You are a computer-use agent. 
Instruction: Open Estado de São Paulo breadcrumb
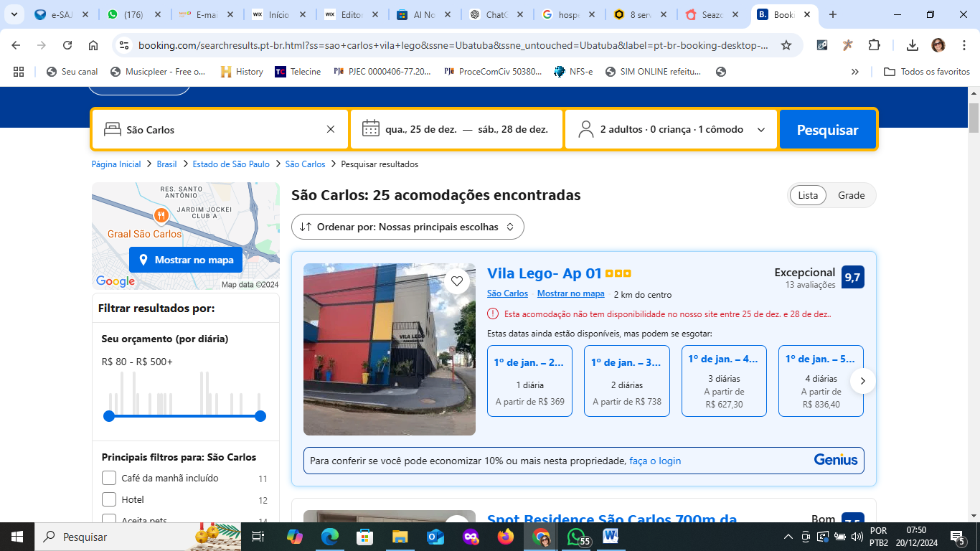pyautogui.click(x=231, y=164)
